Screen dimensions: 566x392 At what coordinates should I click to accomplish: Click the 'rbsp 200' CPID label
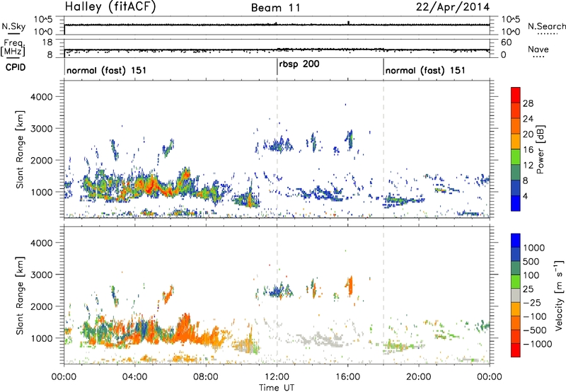click(299, 64)
